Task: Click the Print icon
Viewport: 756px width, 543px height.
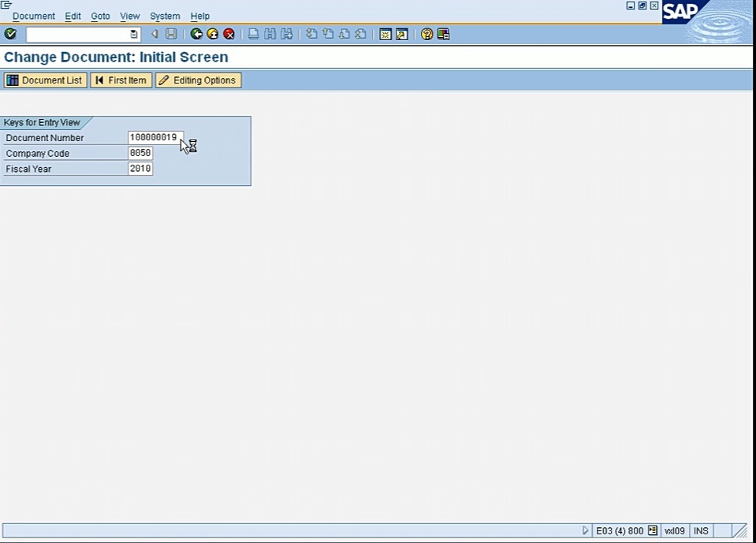Action: 254,34
